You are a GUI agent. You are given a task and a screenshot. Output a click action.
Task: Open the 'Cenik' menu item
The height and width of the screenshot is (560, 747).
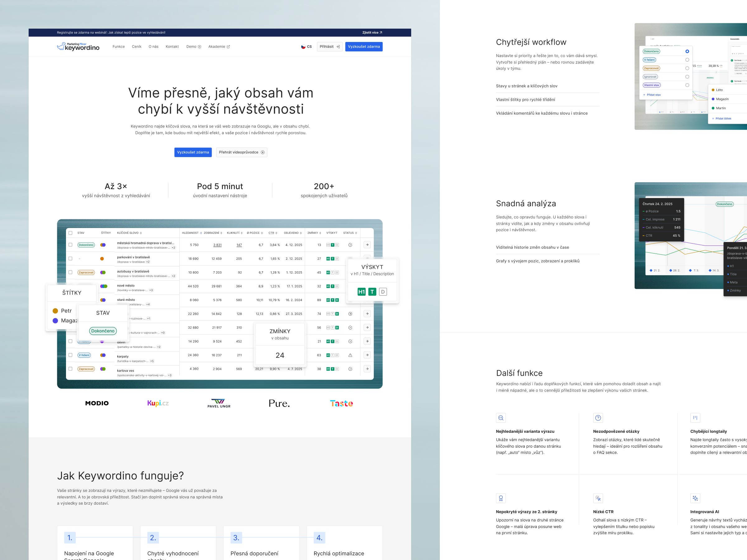[x=136, y=47]
